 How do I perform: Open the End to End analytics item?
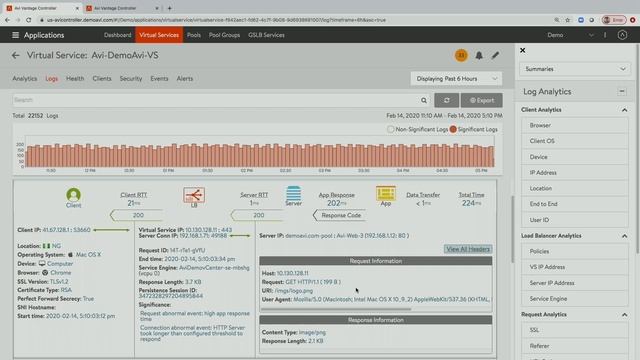[x=575, y=204]
